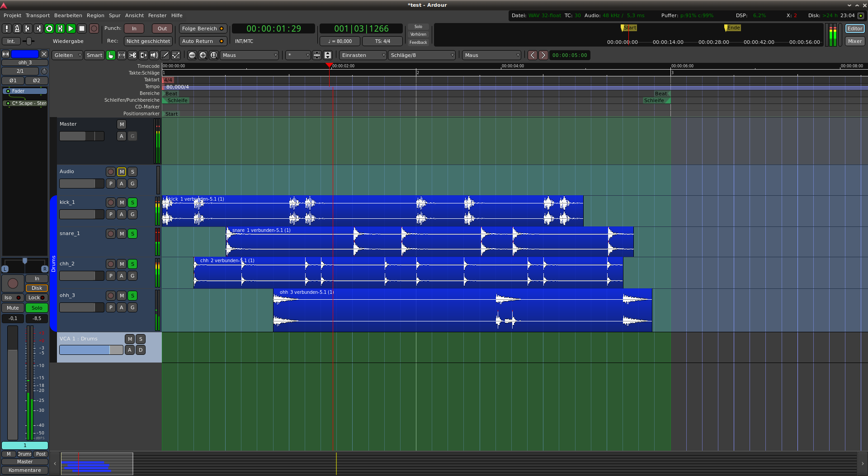Click the tempo 80,000 button
Viewport: 868px width, 476px height.
(340, 41)
